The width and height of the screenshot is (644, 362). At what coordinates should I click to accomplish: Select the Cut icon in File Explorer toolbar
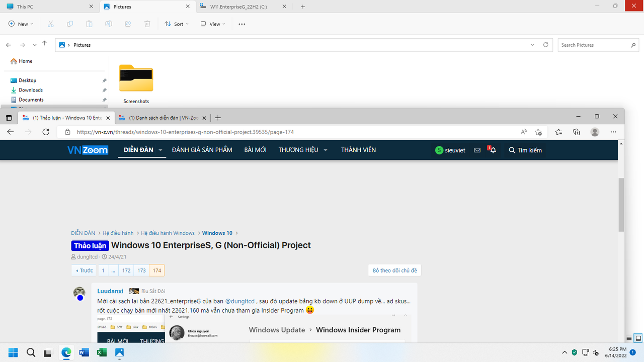tap(50, 24)
